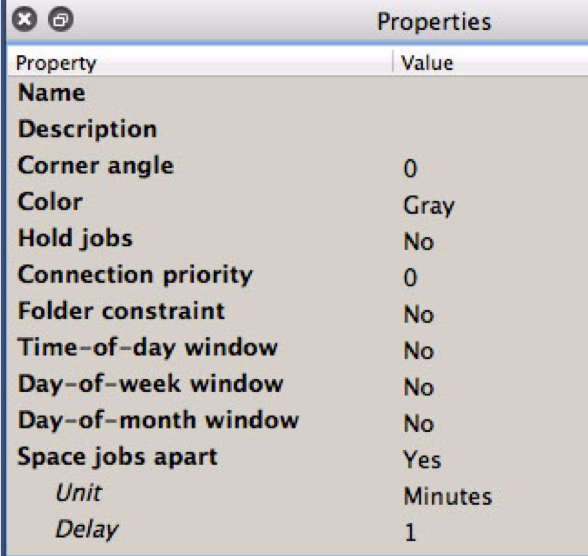Select the Description property row
The image size is (588, 556).
tap(298, 129)
